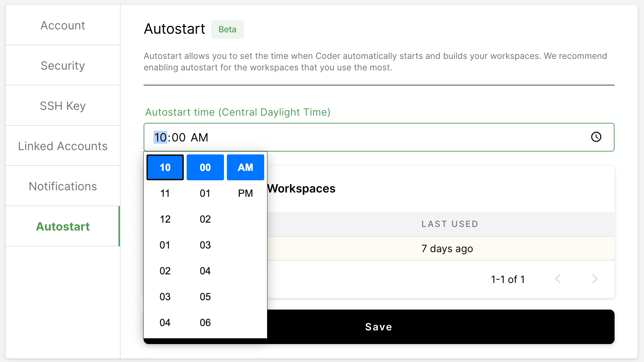Open the time picker clock icon
644x362 pixels.
click(596, 137)
